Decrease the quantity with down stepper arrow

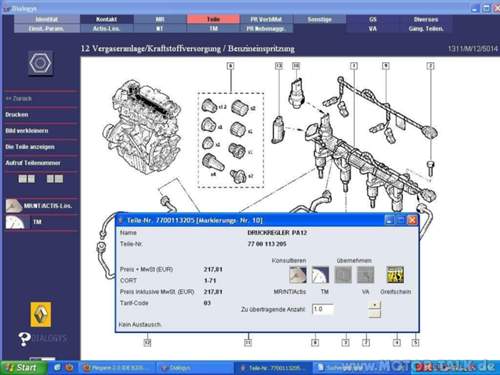(x=375, y=314)
